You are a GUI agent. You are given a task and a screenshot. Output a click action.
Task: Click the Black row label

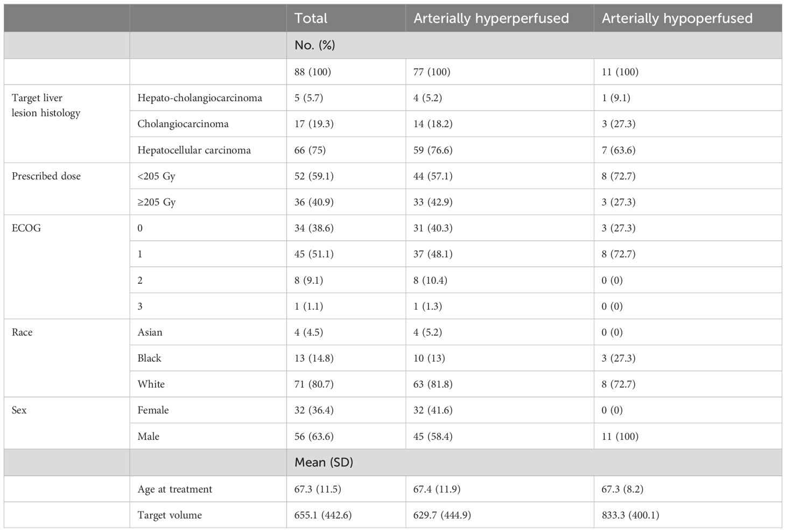[149, 358]
